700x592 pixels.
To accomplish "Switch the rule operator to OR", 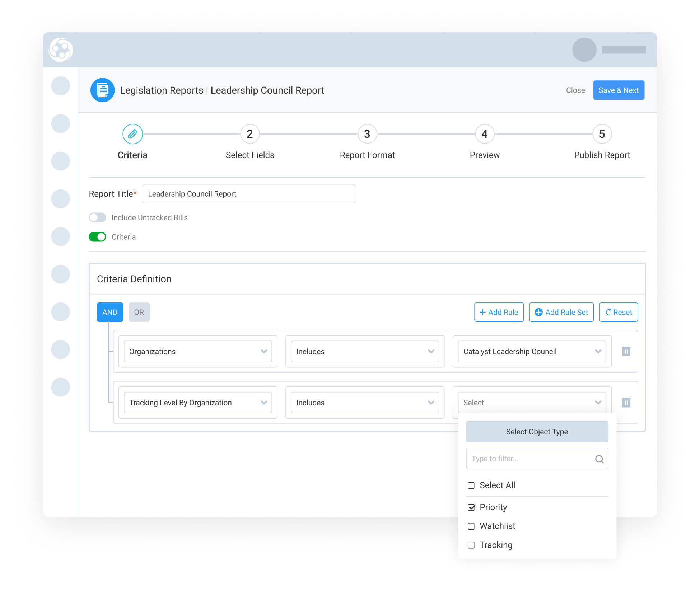I will coord(139,312).
